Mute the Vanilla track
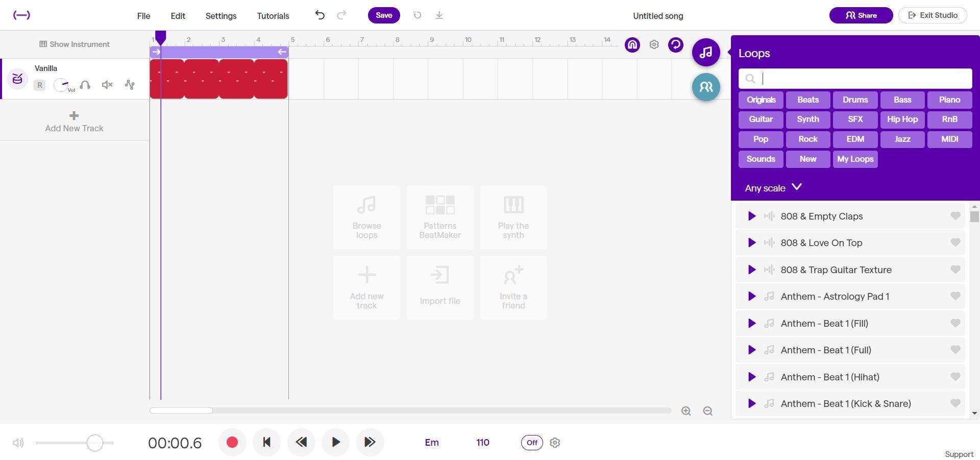980x460 pixels. pyautogui.click(x=107, y=85)
